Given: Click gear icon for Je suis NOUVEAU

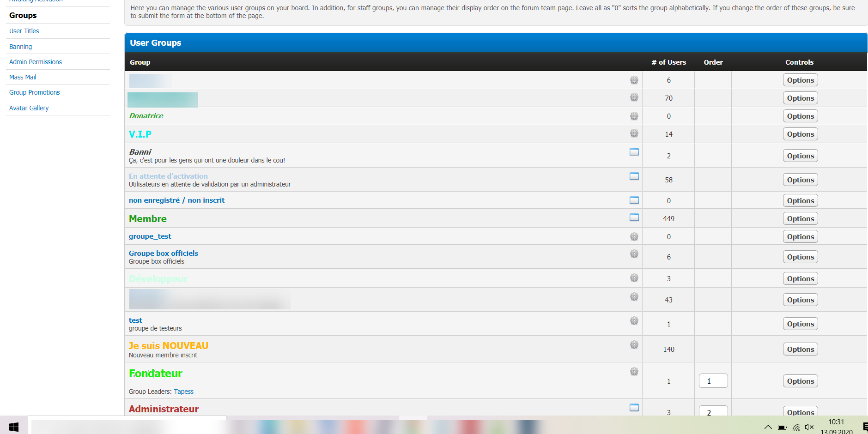Looking at the screenshot, I should (634, 344).
